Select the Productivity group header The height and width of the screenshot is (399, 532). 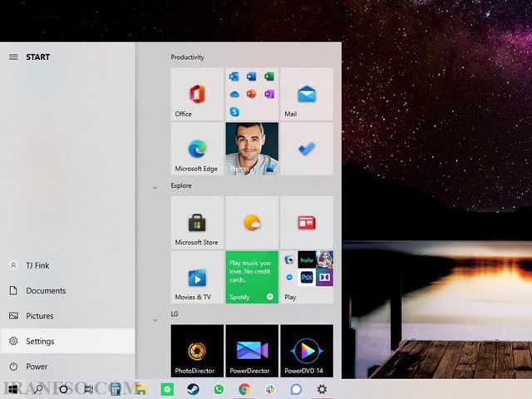click(187, 57)
